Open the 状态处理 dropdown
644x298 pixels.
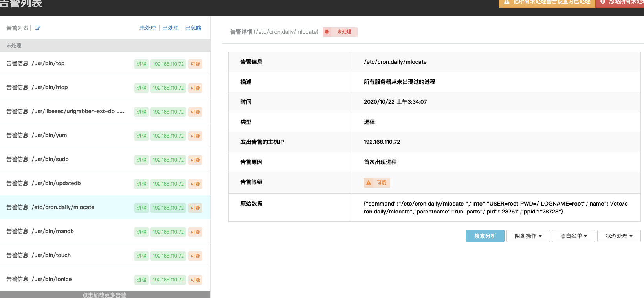point(619,236)
